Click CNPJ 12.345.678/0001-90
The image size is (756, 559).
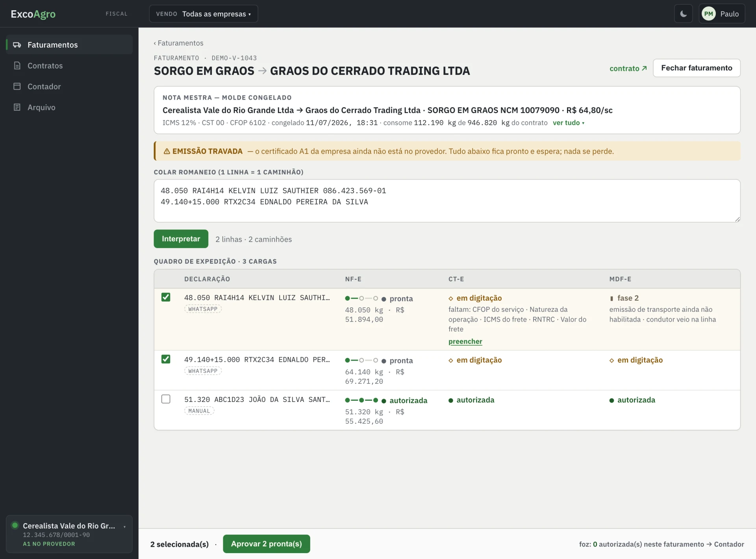[56, 535]
